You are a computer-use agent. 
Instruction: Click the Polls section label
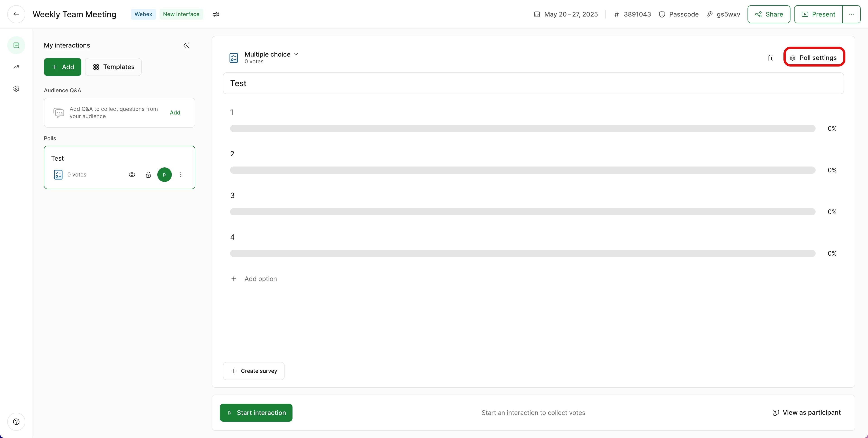[50, 138]
